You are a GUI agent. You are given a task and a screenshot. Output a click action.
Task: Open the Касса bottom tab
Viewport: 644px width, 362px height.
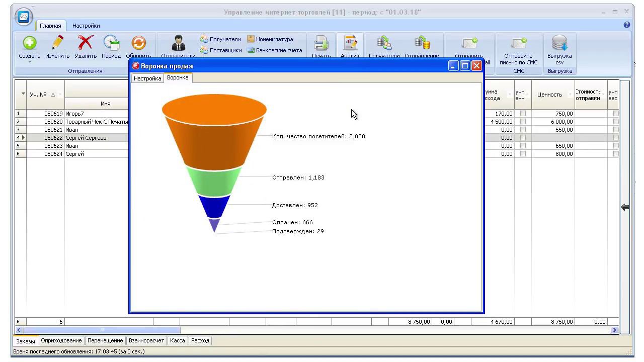pyautogui.click(x=178, y=340)
